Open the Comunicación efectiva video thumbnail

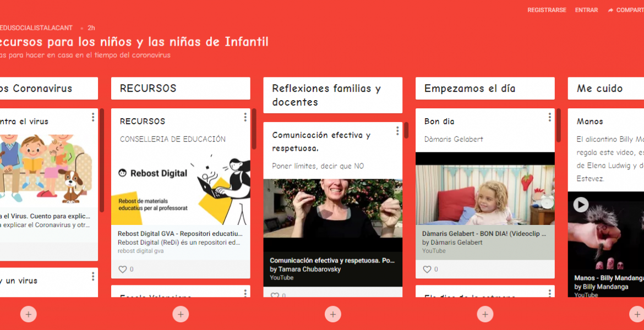point(332,216)
